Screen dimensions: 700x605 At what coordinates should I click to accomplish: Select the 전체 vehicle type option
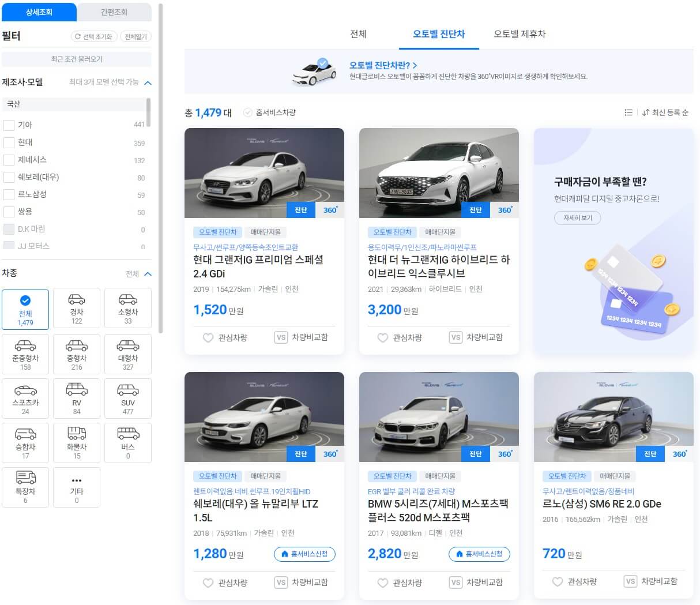[25, 310]
